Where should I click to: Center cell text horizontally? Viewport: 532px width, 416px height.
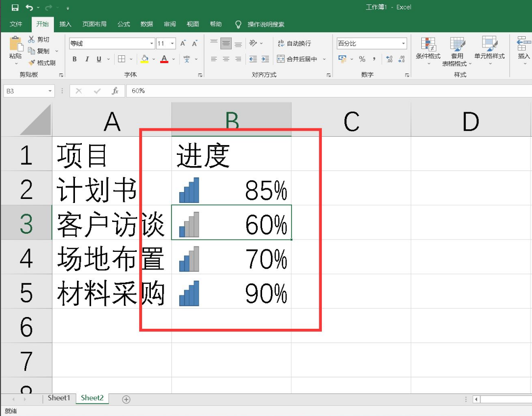point(226,59)
